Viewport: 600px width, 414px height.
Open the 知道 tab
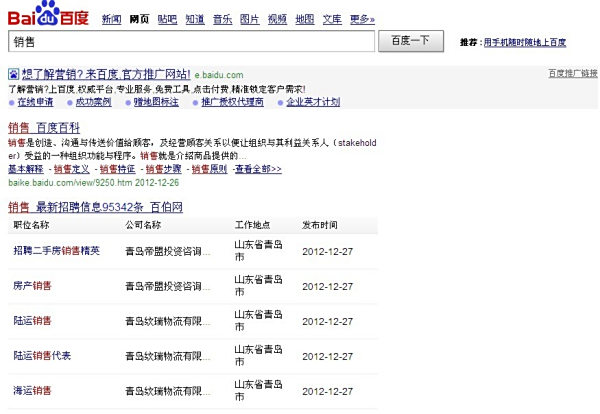tap(195, 19)
